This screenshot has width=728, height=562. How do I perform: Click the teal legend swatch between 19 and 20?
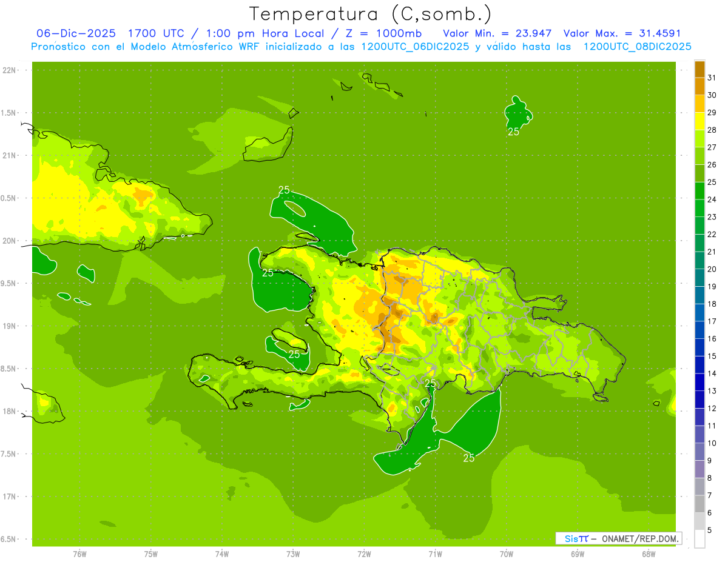tap(699, 278)
